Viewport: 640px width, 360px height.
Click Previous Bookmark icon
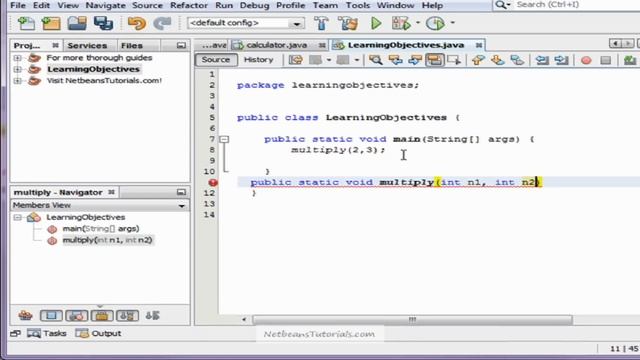click(478, 60)
